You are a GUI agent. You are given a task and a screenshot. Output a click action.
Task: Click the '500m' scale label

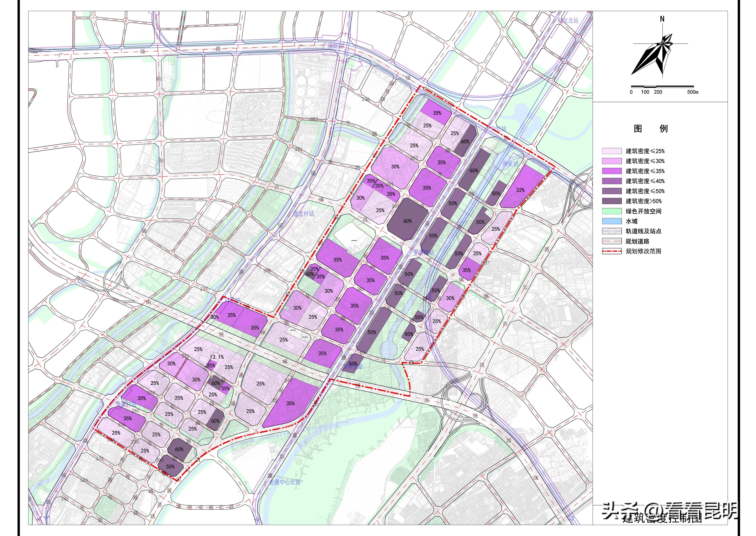coord(693,92)
